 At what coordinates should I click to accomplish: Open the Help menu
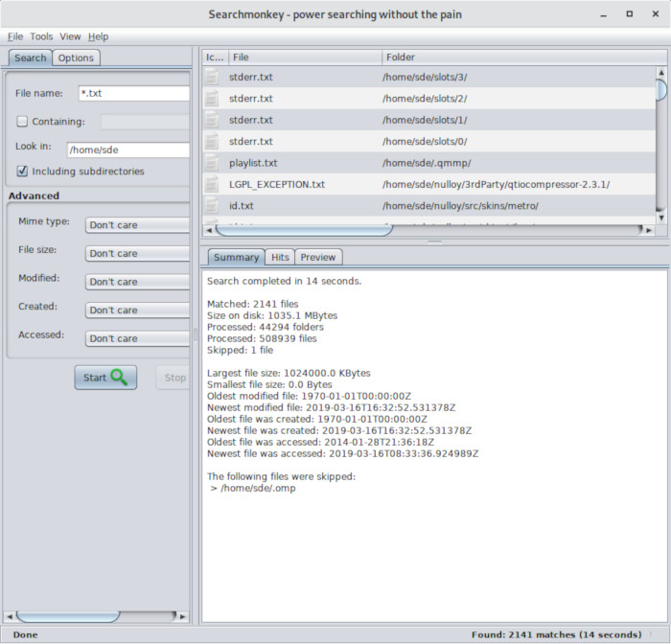point(98,36)
